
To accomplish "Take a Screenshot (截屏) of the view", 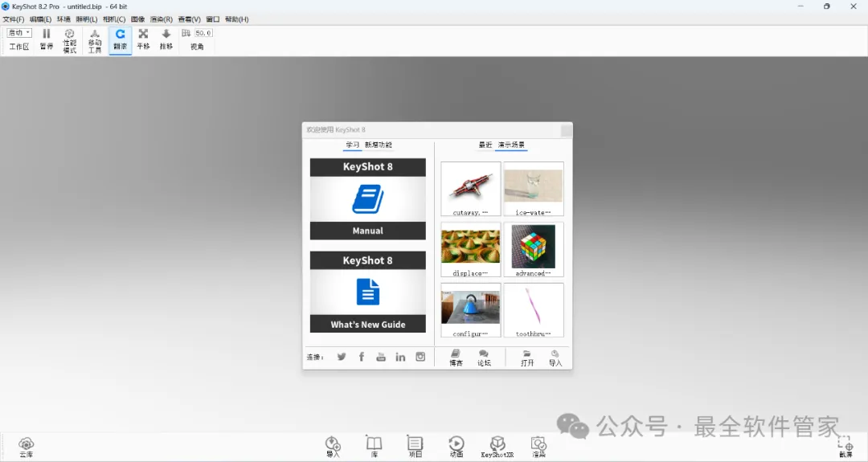I will point(845,447).
